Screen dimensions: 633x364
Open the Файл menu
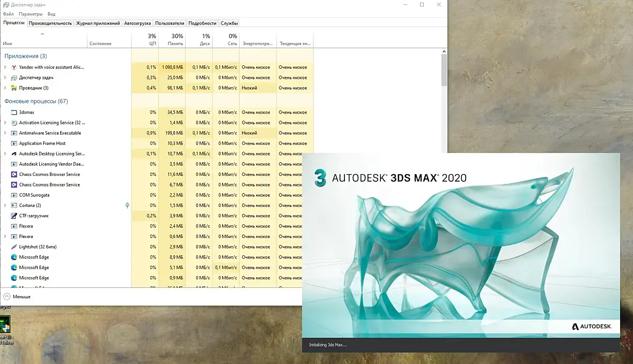tap(8, 14)
